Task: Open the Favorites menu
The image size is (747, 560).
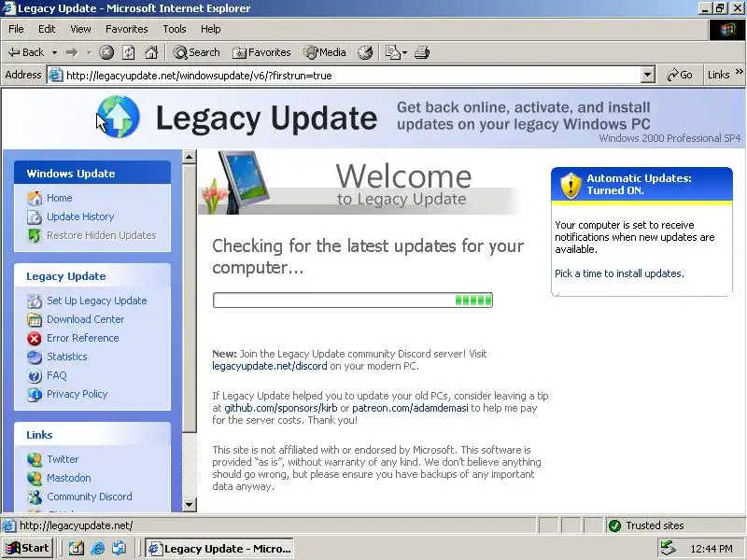Action: pos(127,29)
